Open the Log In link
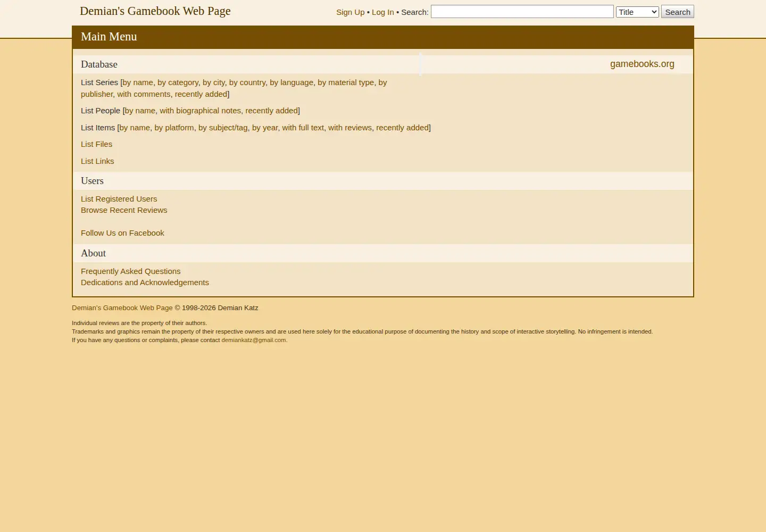This screenshot has width=766, height=532. click(383, 12)
